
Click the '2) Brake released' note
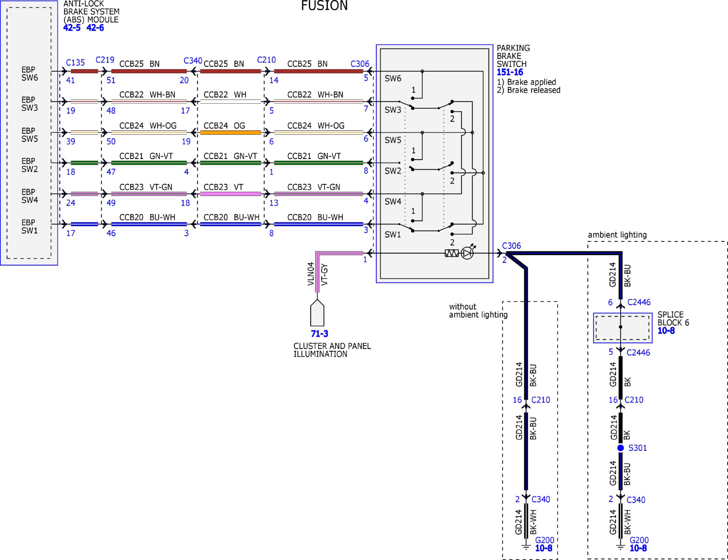pyautogui.click(x=528, y=90)
